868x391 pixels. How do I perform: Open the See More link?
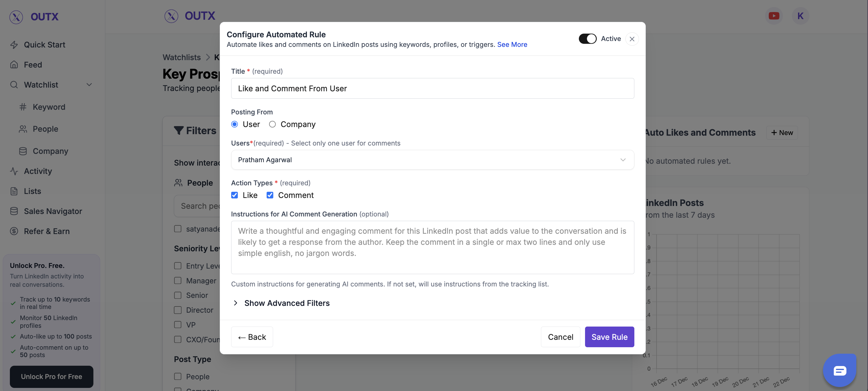pyautogui.click(x=512, y=44)
